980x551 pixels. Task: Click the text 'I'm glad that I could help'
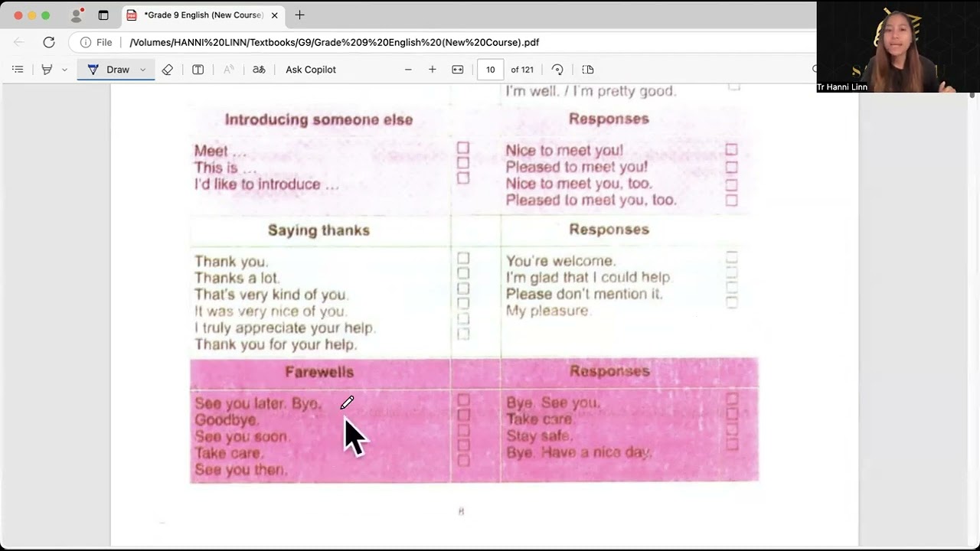[588, 278]
